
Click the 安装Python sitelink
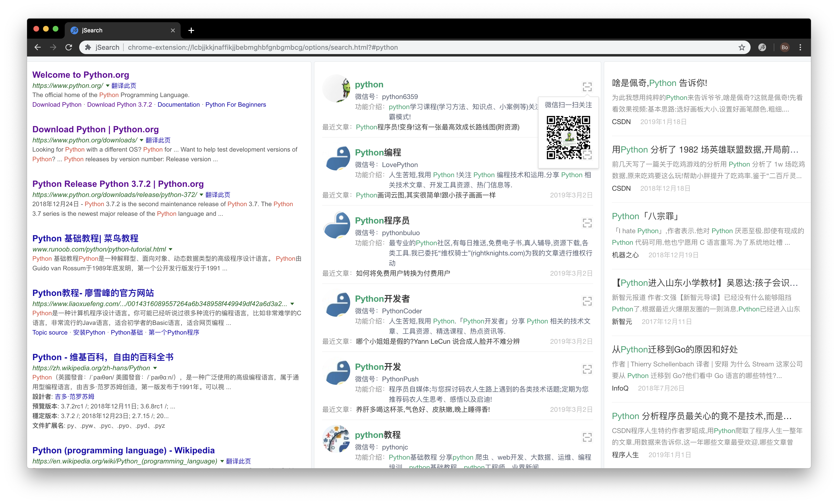tap(89, 332)
